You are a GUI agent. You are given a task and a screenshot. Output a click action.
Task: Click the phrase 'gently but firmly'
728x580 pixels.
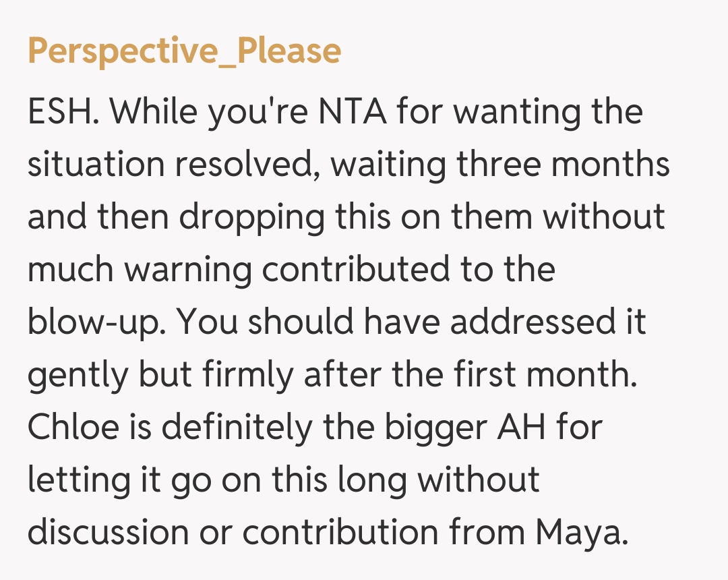160,374
